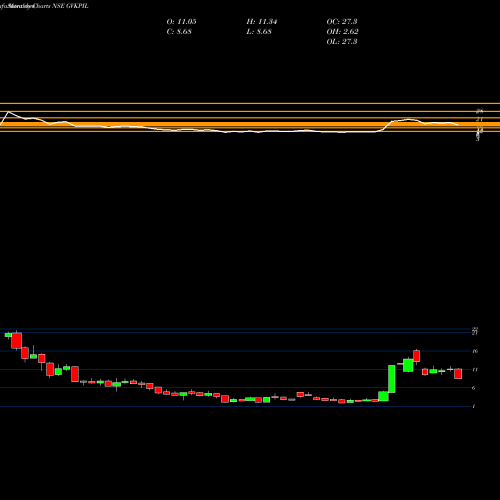Click the price axis label 6

pyautogui.click(x=474, y=388)
